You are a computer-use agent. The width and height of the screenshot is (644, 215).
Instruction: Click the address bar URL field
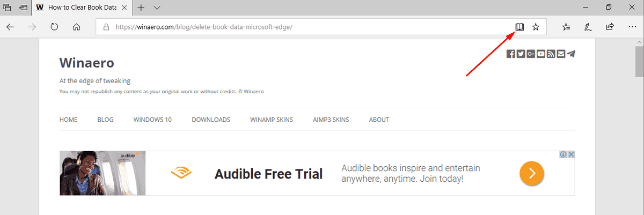(321, 27)
